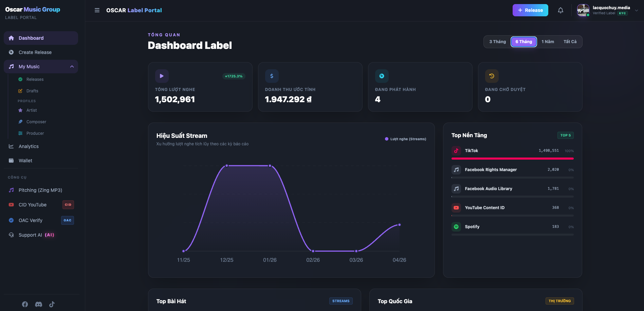Click the Create Release disc icon
The width and height of the screenshot is (644, 311).
tap(11, 52)
